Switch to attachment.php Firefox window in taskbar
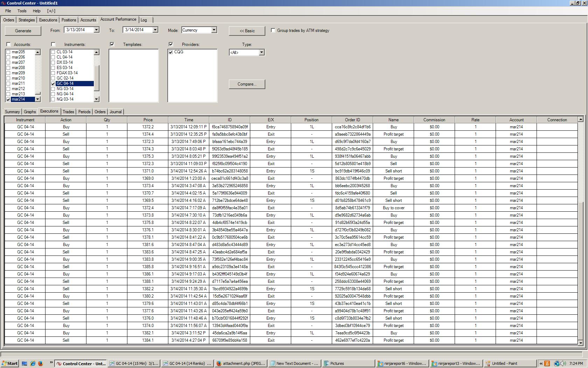 pos(241,363)
